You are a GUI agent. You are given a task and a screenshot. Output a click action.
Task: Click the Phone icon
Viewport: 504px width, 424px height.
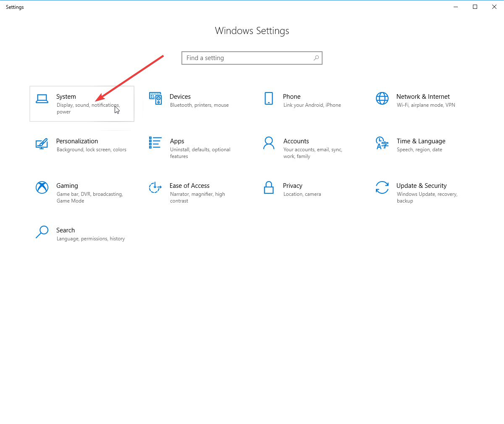(269, 98)
